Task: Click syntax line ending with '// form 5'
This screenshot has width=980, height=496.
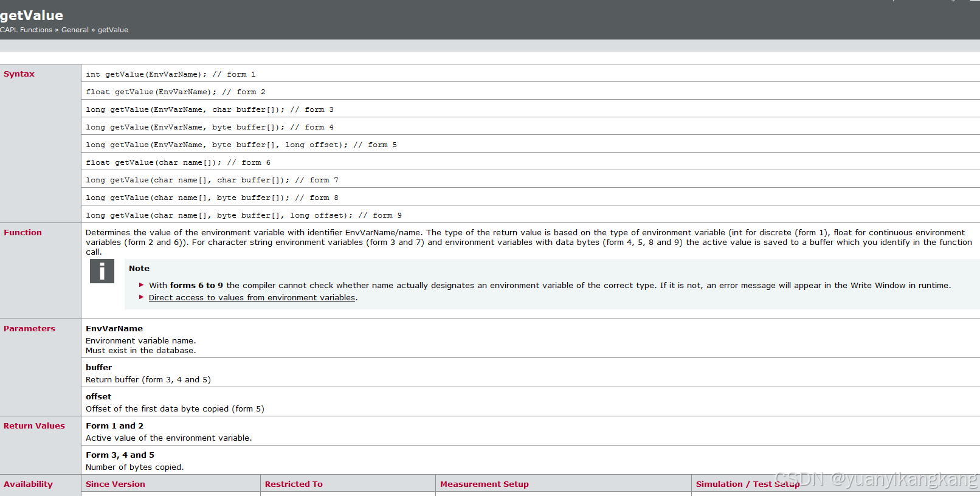Action: pyautogui.click(x=241, y=145)
